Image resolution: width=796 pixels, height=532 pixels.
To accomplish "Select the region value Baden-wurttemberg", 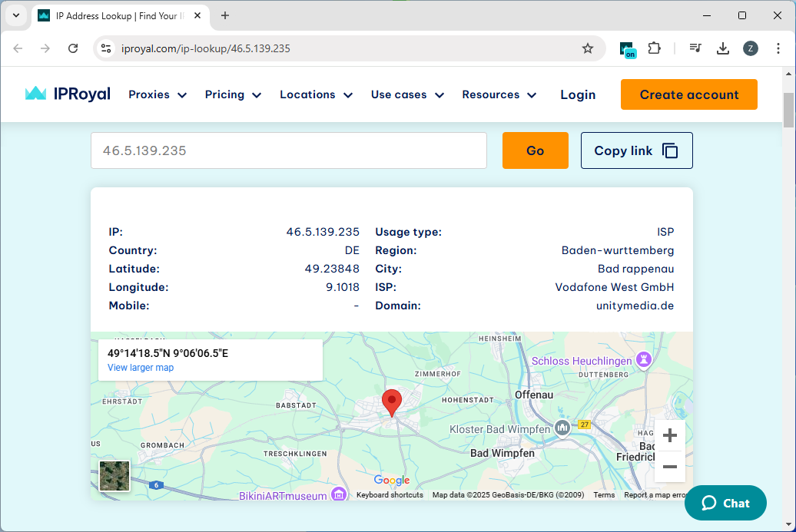I will point(618,250).
